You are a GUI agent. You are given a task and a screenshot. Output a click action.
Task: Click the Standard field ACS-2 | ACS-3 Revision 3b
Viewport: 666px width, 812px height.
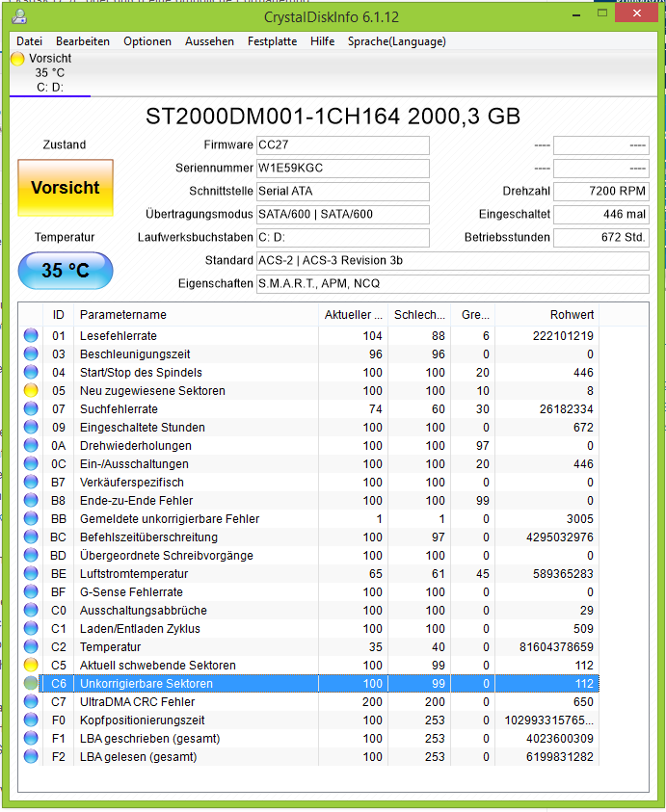click(452, 260)
